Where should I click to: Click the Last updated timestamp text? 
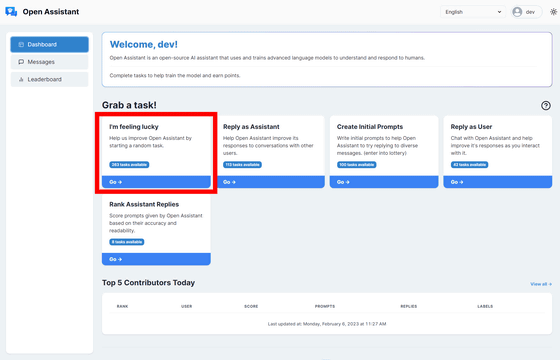pos(327,324)
